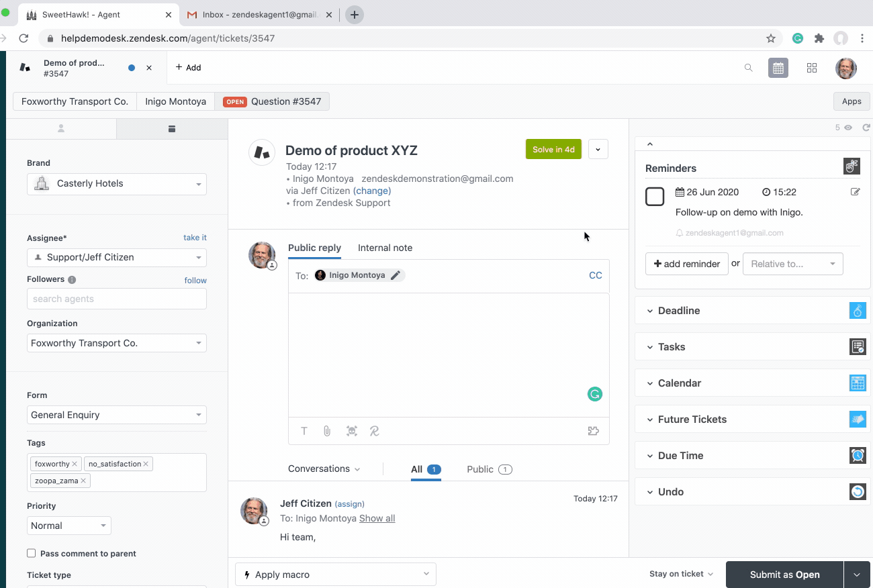Click the R icon in reply toolbar
The height and width of the screenshot is (588, 873).
coord(375,431)
